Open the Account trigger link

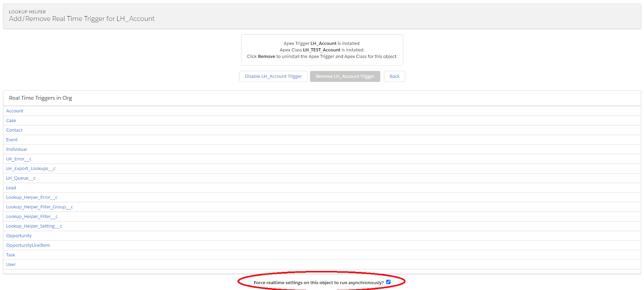click(x=14, y=111)
